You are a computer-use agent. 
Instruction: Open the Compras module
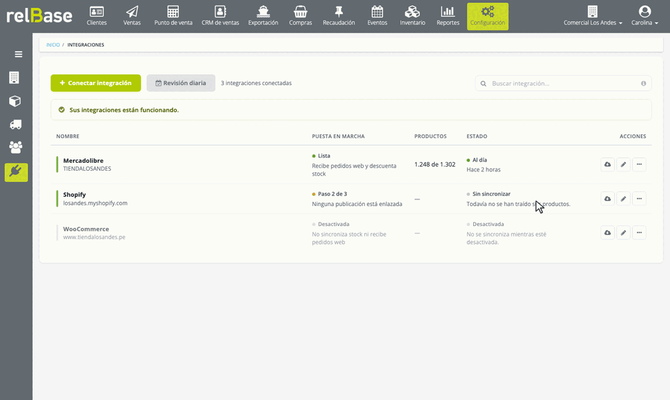pyautogui.click(x=300, y=16)
